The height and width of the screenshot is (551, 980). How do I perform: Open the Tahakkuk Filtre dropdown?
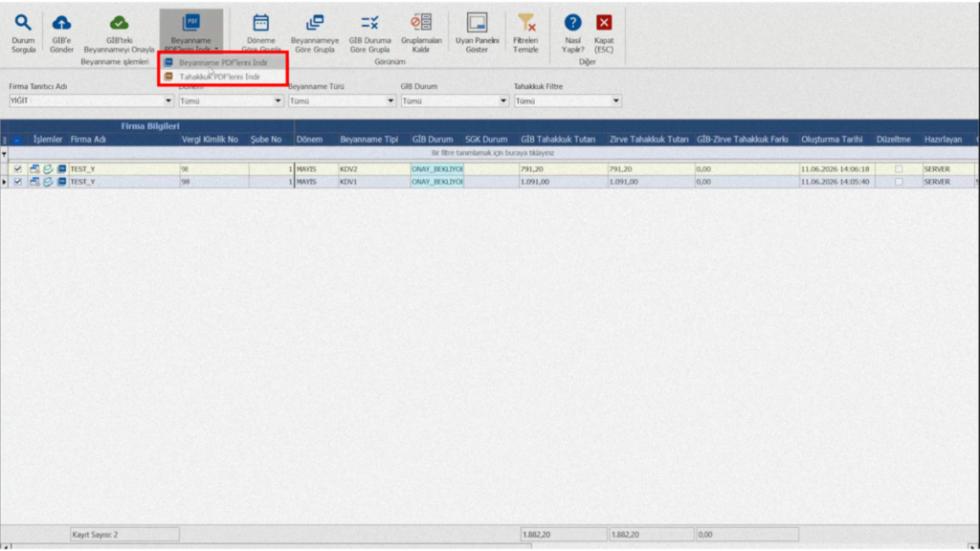coord(615,100)
